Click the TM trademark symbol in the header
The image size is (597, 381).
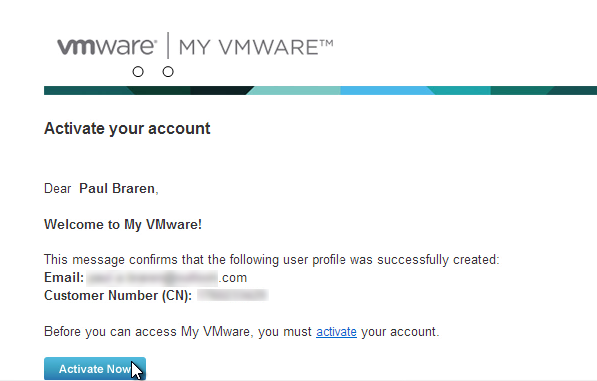coord(326,43)
